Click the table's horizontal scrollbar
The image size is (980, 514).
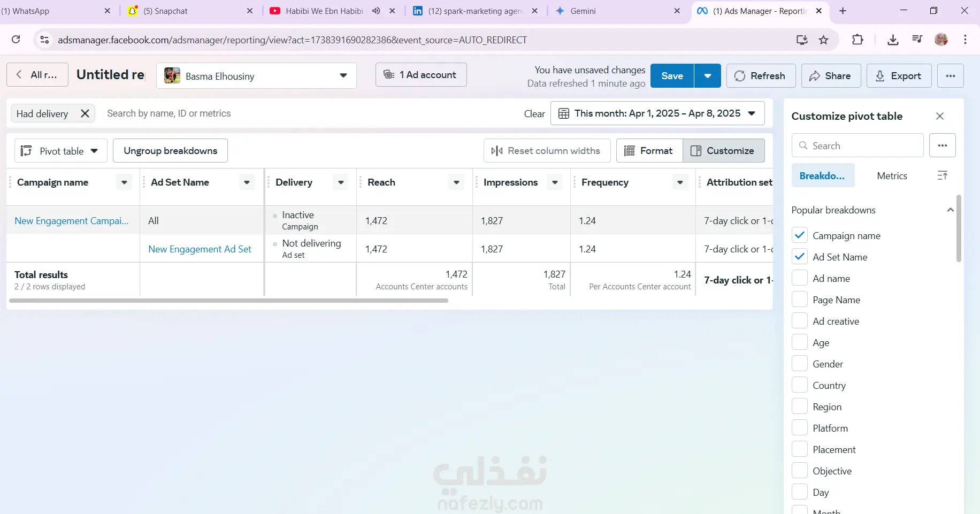(x=229, y=301)
